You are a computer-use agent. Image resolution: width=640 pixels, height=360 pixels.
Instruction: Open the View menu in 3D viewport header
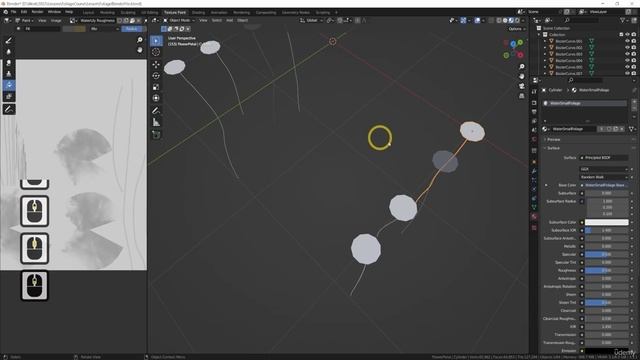203,20
